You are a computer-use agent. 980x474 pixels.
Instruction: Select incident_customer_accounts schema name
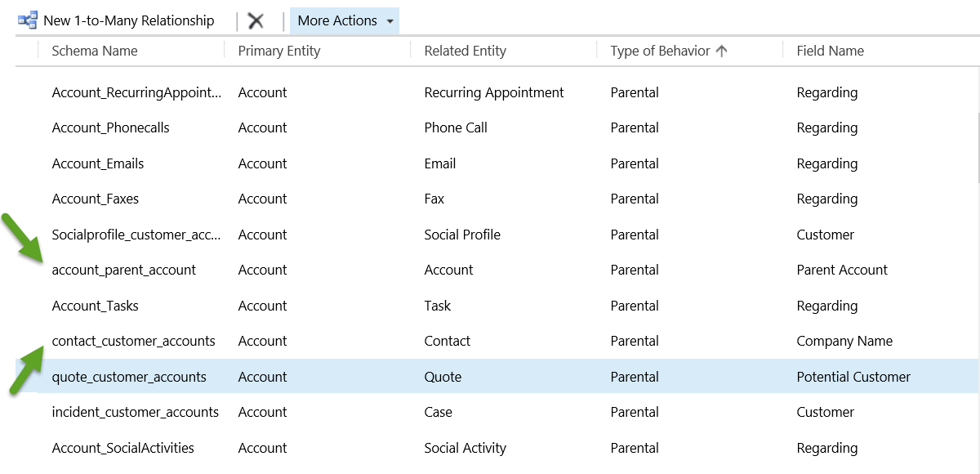[136, 412]
